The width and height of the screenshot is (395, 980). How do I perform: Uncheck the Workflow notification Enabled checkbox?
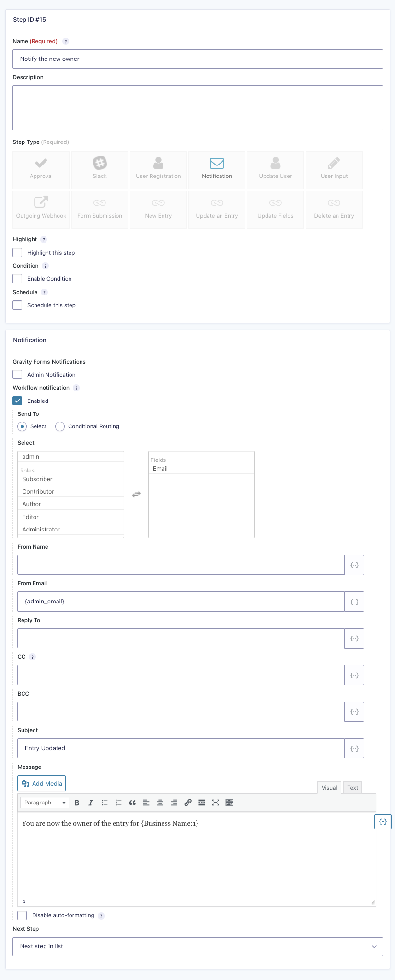tap(18, 401)
